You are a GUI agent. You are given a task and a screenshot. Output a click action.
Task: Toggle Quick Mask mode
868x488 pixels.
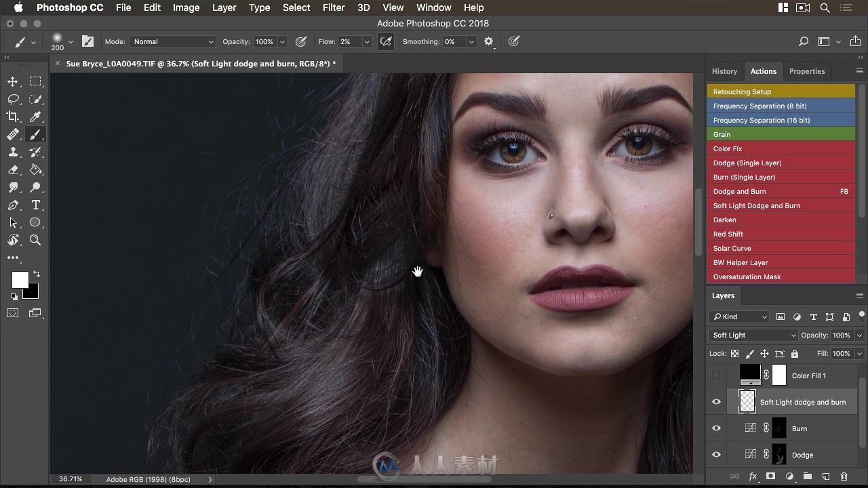[x=13, y=313]
